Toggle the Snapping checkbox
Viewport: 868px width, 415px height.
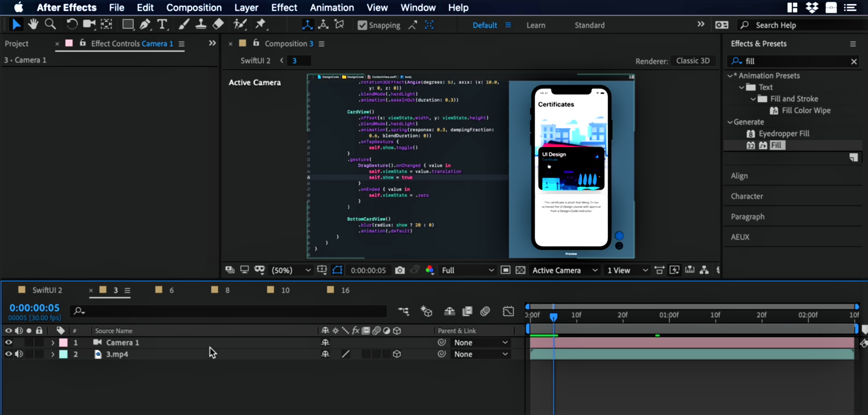362,25
